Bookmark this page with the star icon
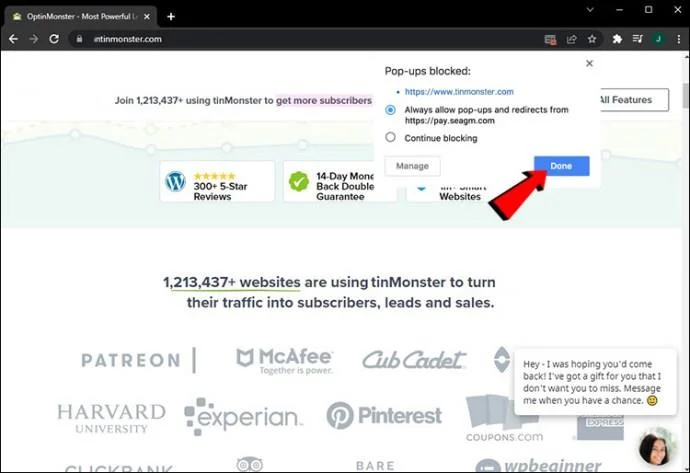Screen dimensions: 690x473 pyautogui.click(x=592, y=39)
